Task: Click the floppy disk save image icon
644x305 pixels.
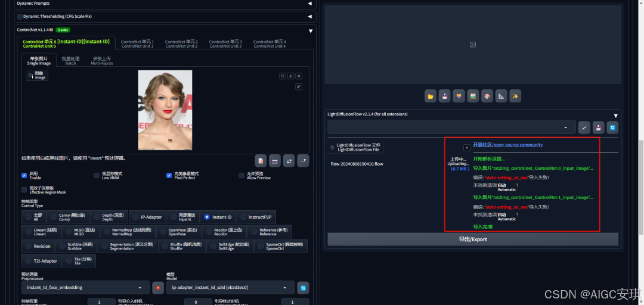Action: click(x=444, y=96)
